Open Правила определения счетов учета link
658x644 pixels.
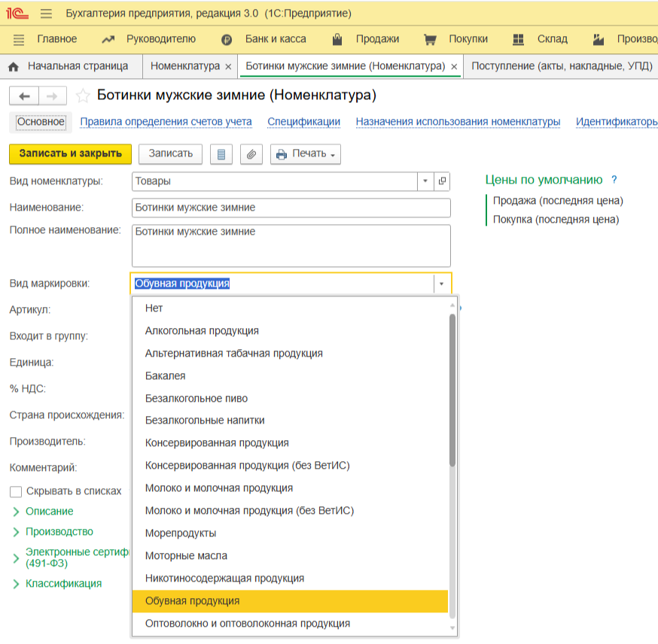(x=166, y=122)
